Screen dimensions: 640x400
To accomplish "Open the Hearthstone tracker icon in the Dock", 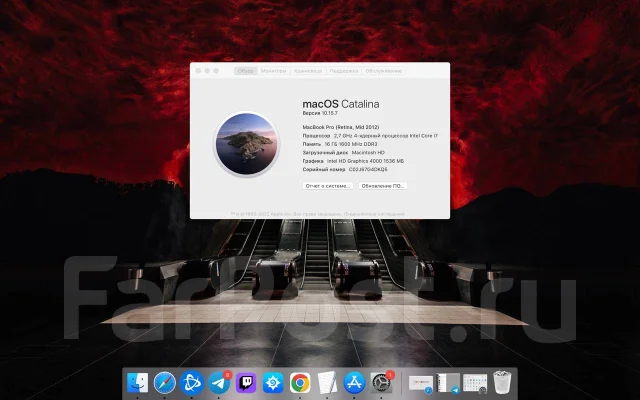I will [273, 383].
